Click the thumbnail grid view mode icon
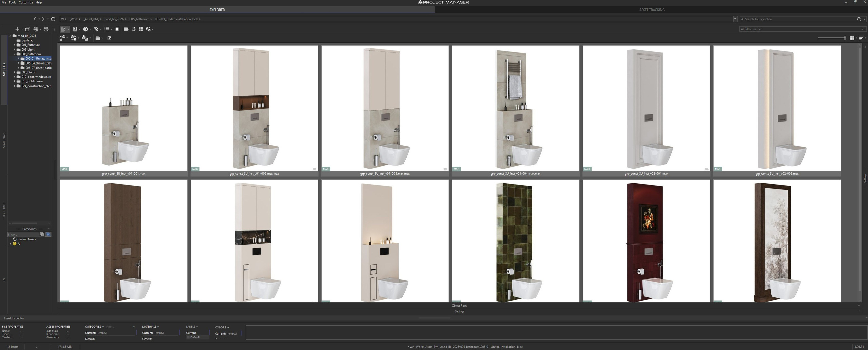 (852, 38)
